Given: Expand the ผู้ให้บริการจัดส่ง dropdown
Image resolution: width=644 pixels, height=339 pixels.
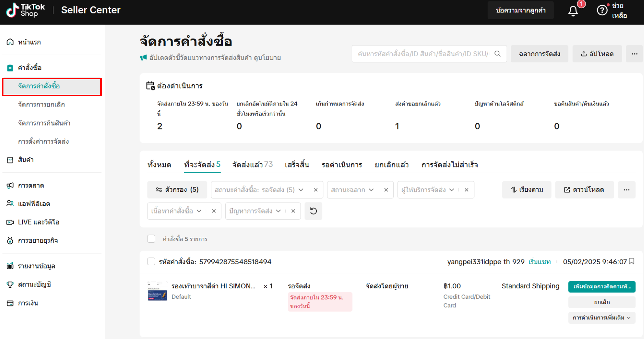Looking at the screenshot, I should pos(452,190).
